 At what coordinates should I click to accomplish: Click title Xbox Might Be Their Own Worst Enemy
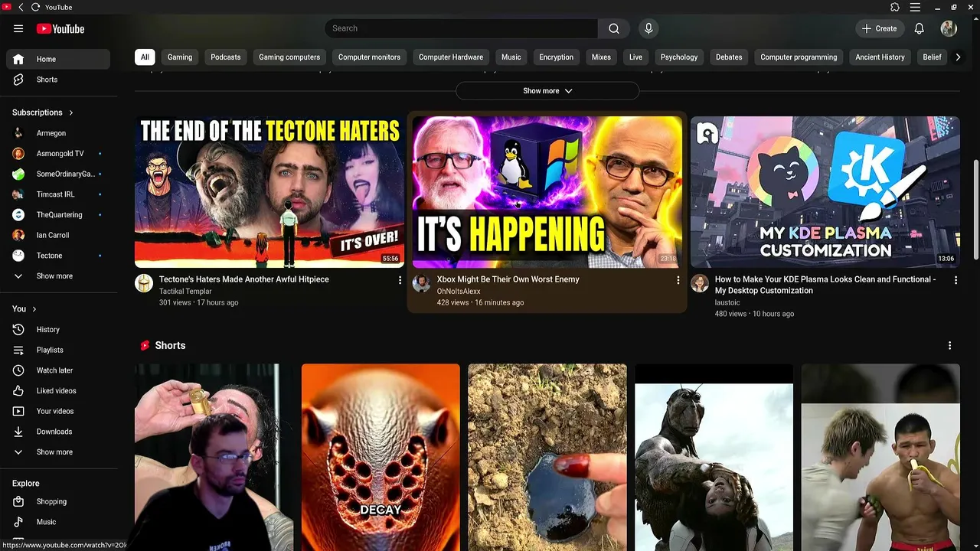pyautogui.click(x=508, y=279)
